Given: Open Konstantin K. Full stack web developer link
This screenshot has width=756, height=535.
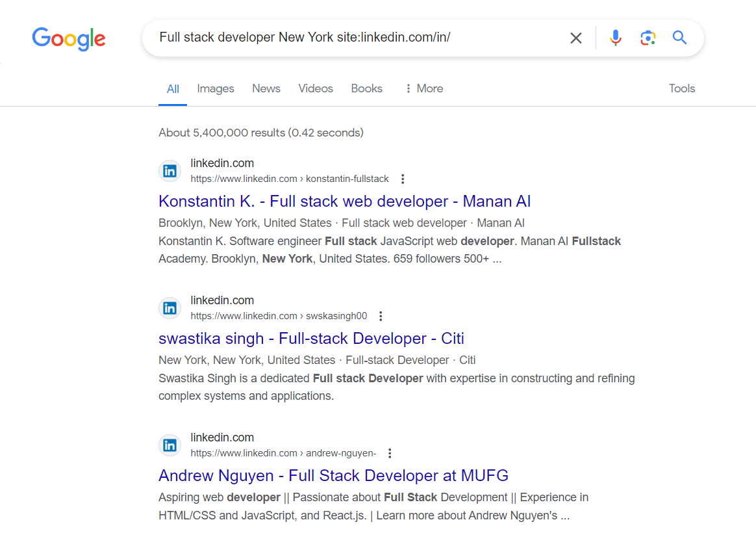Looking at the screenshot, I should pos(344,202).
